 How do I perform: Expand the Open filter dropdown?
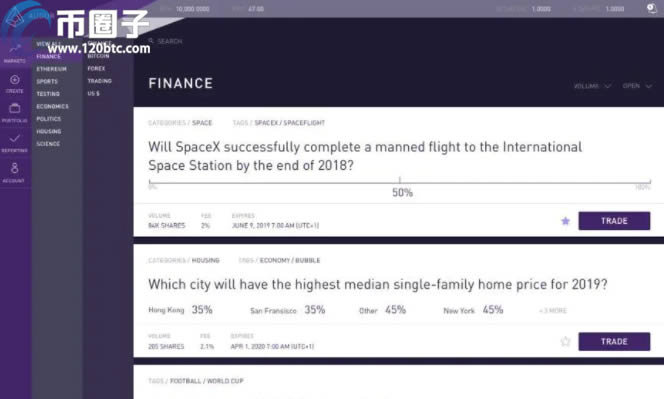[637, 86]
